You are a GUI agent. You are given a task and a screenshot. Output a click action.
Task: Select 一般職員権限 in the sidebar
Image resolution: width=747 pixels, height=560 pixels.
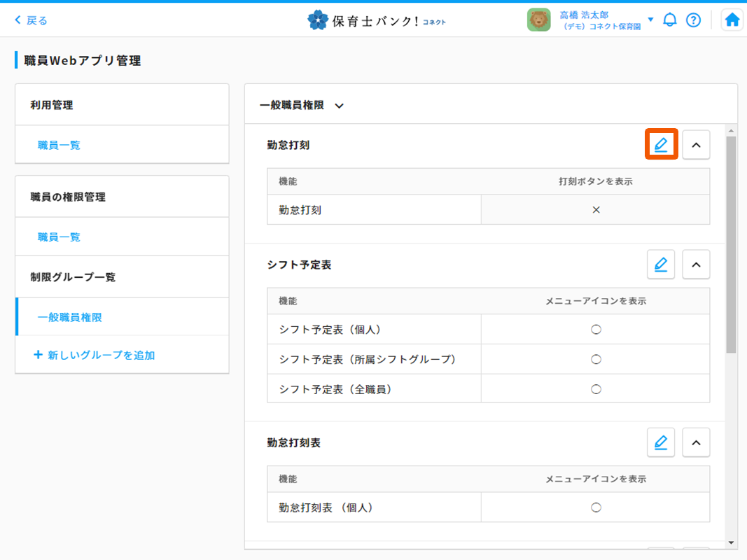coord(70,317)
